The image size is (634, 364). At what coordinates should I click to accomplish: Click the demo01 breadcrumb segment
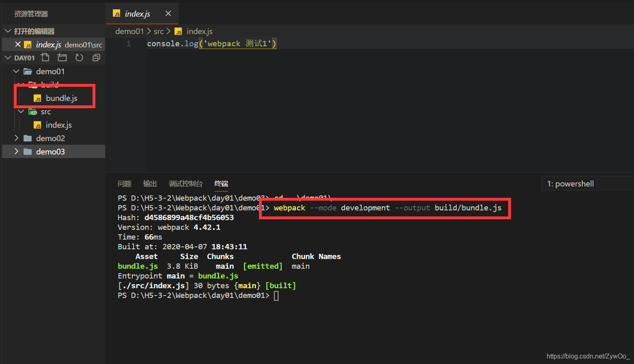tap(129, 31)
